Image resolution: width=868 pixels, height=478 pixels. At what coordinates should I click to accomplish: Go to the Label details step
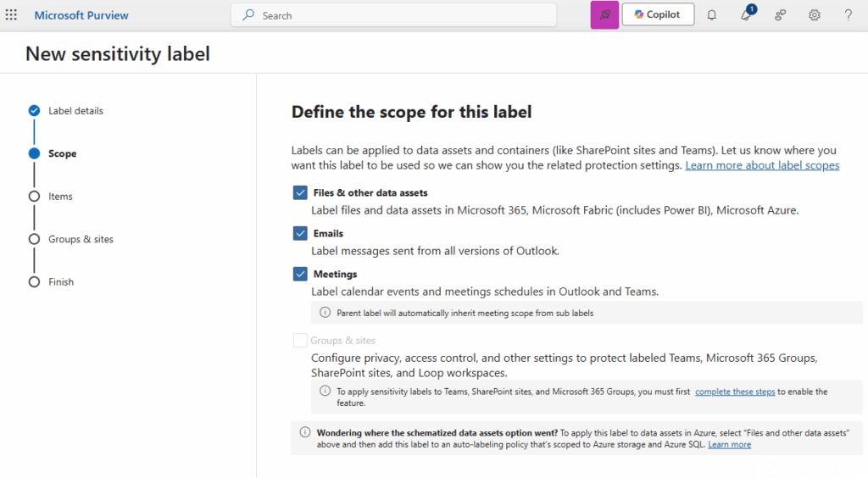[x=75, y=111]
